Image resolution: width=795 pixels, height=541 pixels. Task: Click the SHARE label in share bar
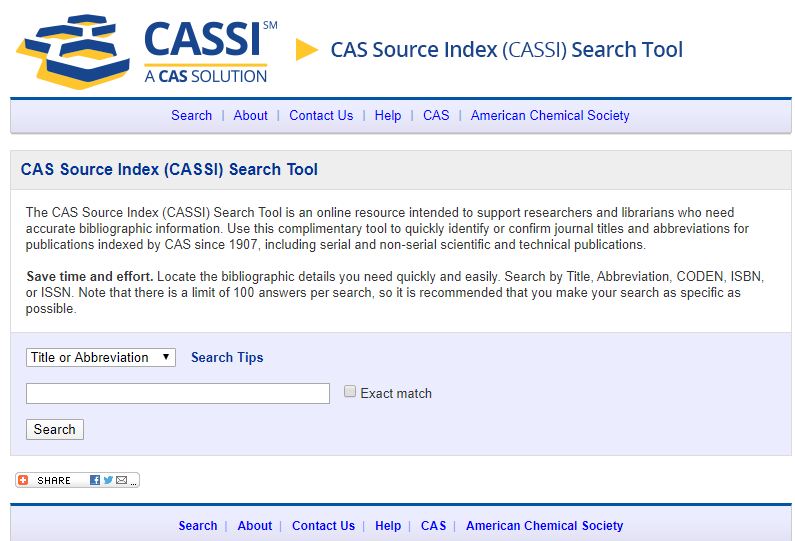54,480
